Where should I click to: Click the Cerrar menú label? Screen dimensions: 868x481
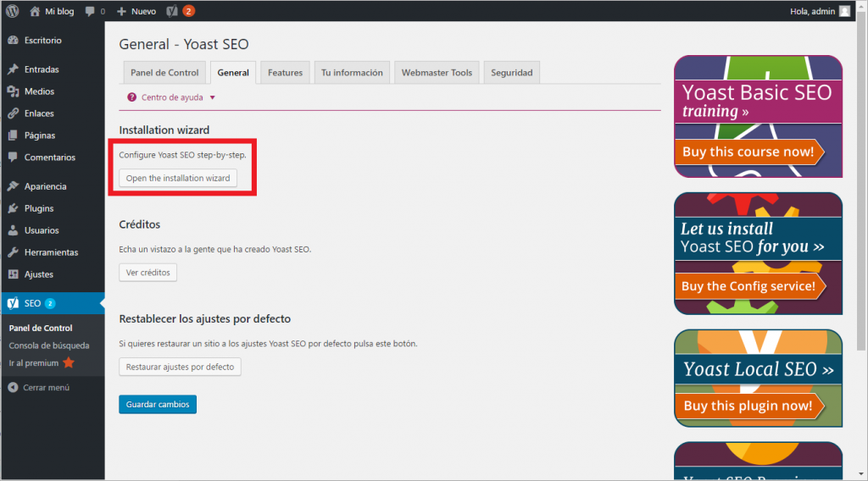point(46,388)
